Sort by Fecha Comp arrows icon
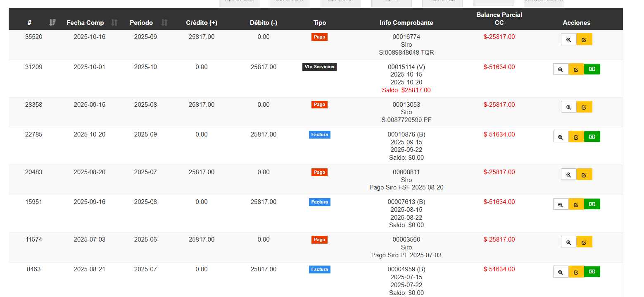This screenshot has width=644, height=297. pyautogui.click(x=114, y=22)
